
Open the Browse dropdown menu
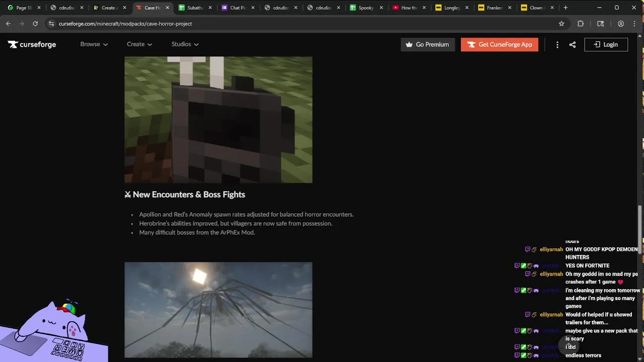tap(94, 44)
